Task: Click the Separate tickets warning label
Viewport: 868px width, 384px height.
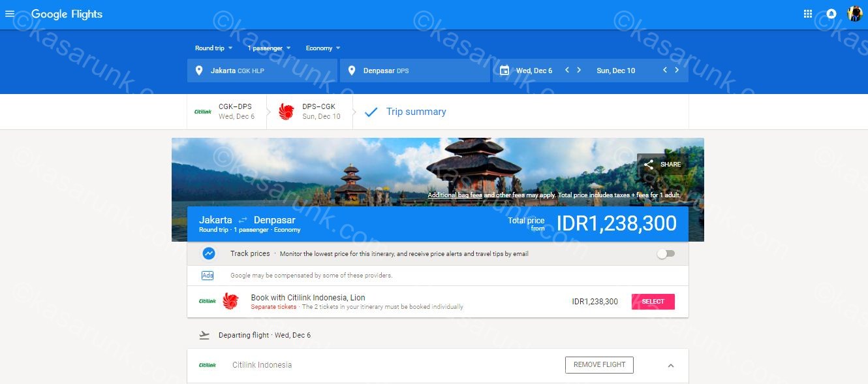Action: 273,307
